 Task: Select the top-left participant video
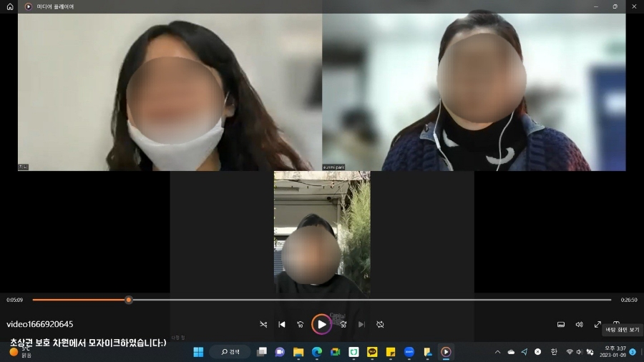pos(170,92)
